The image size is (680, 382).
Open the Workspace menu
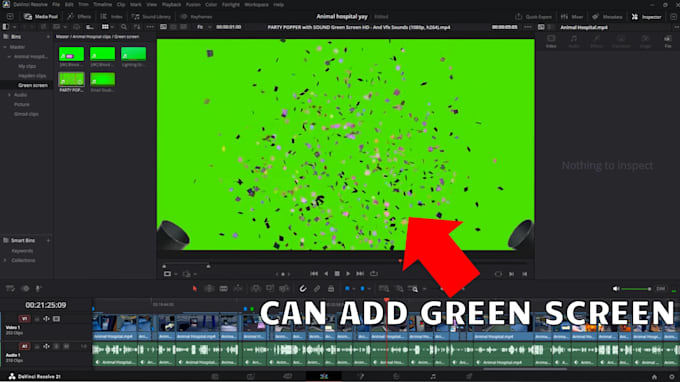(x=256, y=4)
